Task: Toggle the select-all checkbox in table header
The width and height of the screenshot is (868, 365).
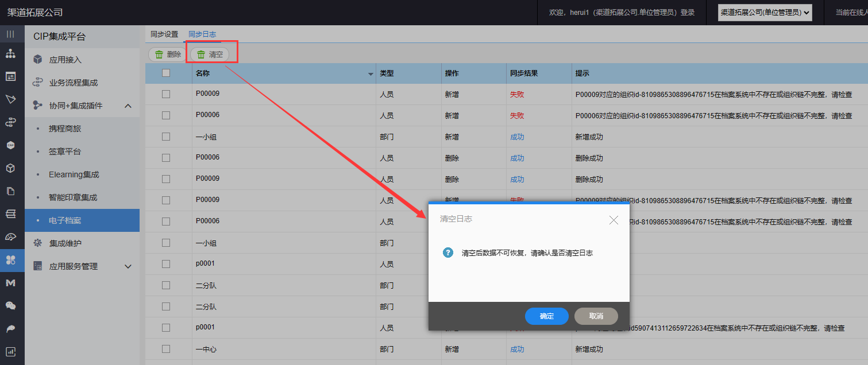Action: tap(166, 73)
